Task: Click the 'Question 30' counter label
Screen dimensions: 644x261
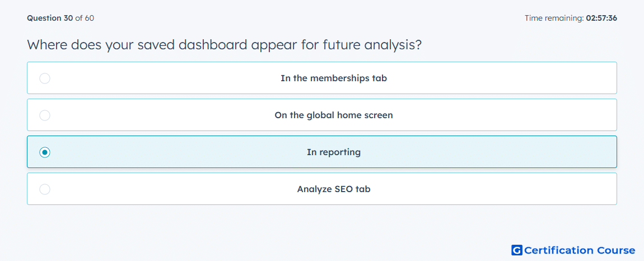Action: [x=50, y=18]
